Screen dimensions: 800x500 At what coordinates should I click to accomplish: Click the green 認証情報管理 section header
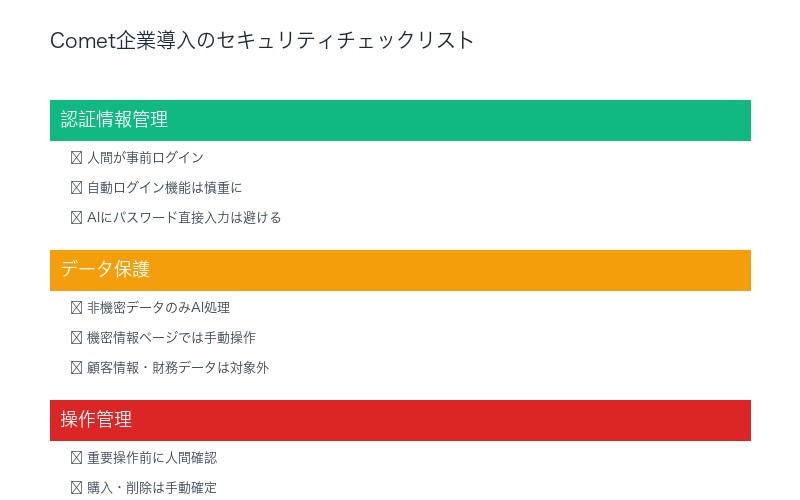pyautogui.click(x=400, y=120)
